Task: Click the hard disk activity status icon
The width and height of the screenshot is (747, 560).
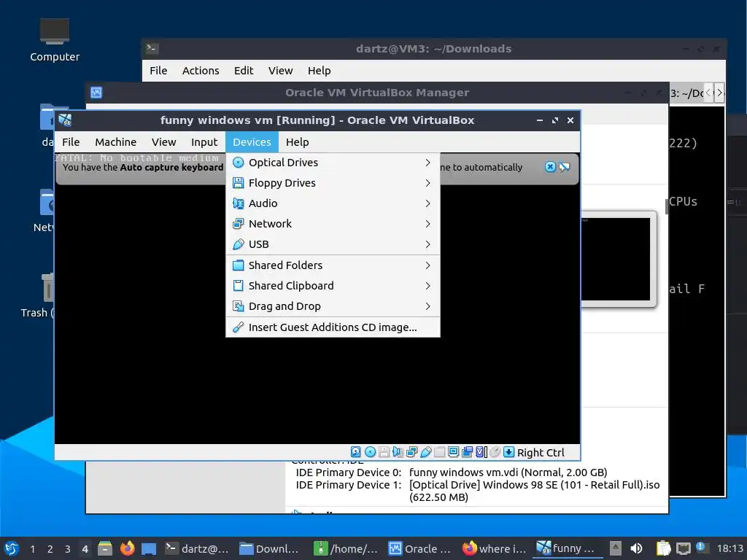Action: click(355, 452)
